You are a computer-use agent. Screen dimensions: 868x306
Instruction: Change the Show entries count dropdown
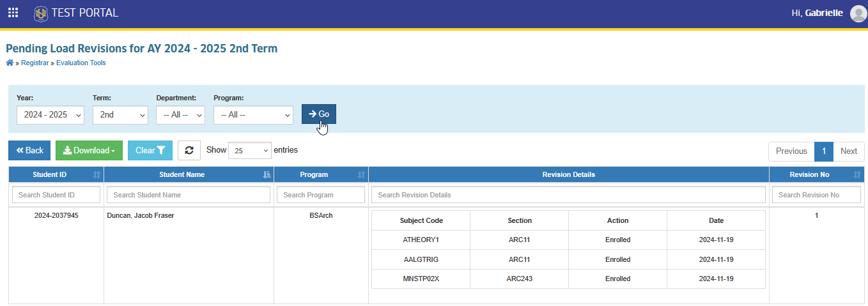coord(250,151)
